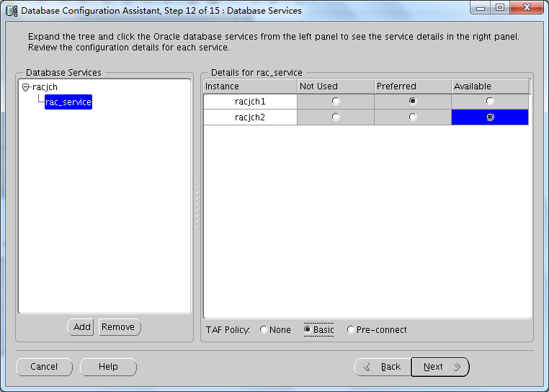Proceed with the Next button
Viewport: 549px width, 392px height.
tap(440, 367)
